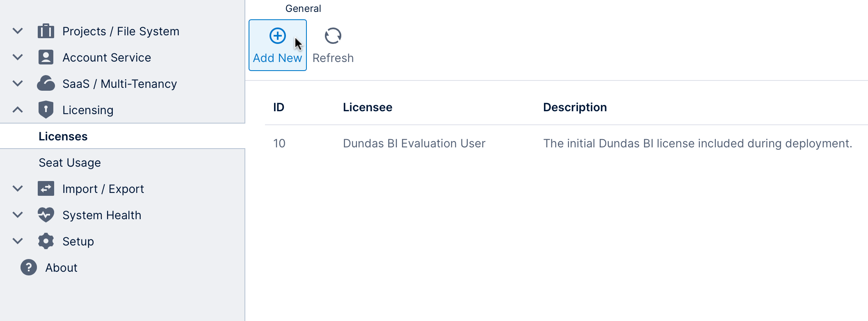The width and height of the screenshot is (868, 321).
Task: Open the About page link
Action: pyautogui.click(x=61, y=268)
